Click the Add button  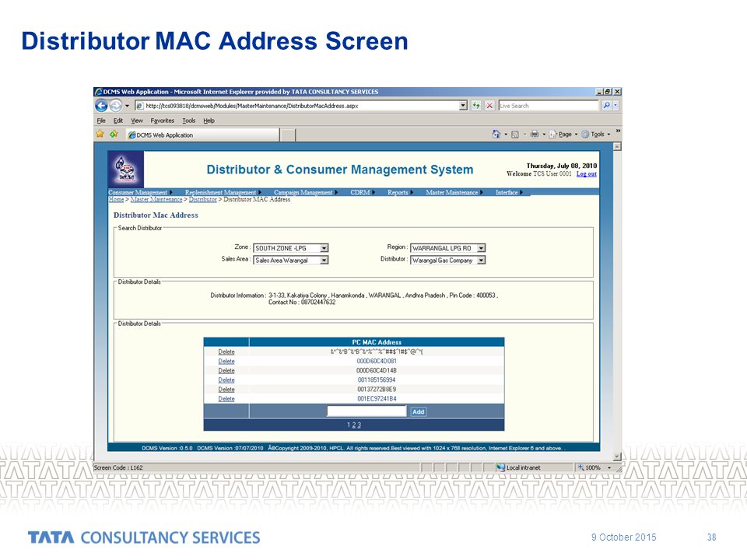click(419, 411)
